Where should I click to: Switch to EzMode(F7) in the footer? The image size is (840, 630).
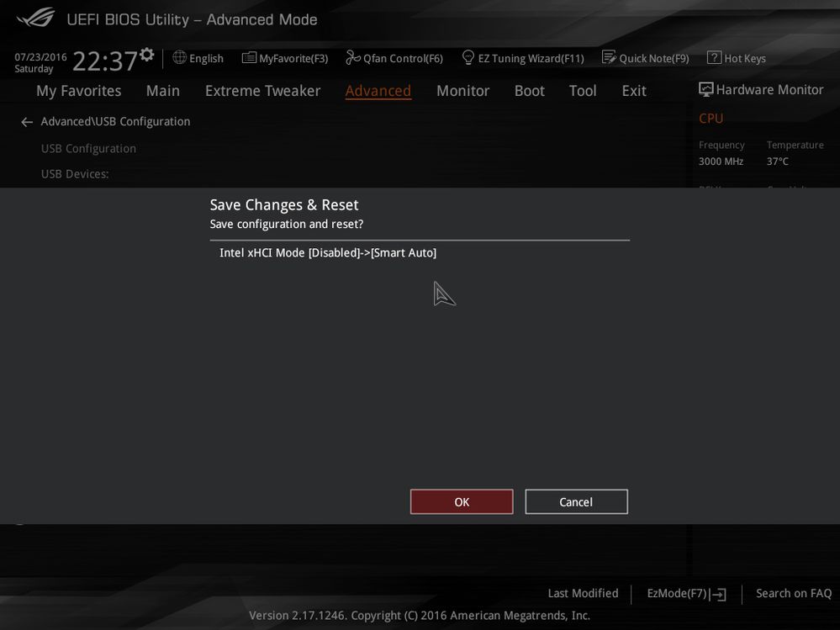(677, 593)
